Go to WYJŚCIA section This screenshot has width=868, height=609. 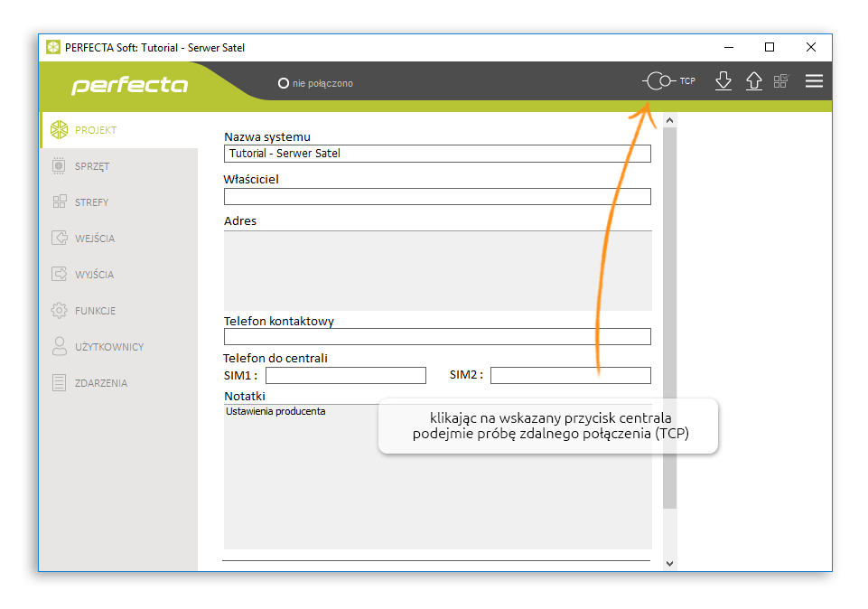[119, 274]
